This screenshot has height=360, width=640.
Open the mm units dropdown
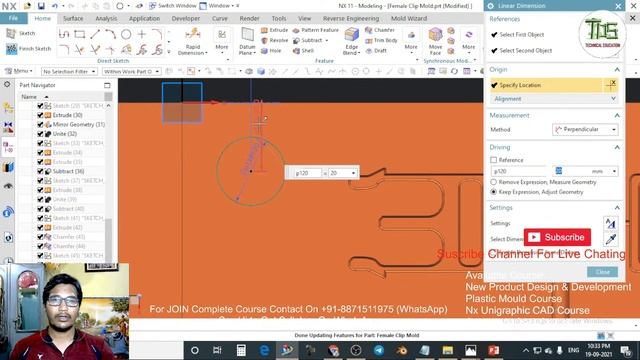614,171
